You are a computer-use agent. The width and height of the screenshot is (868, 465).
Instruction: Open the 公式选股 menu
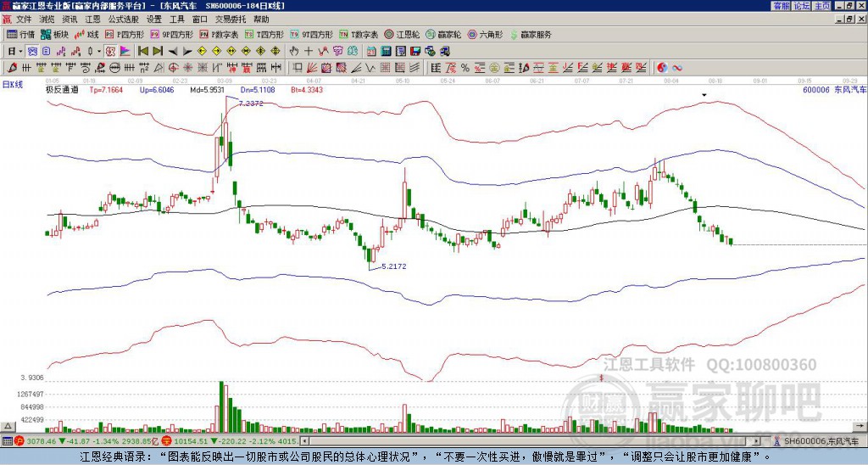122,19
